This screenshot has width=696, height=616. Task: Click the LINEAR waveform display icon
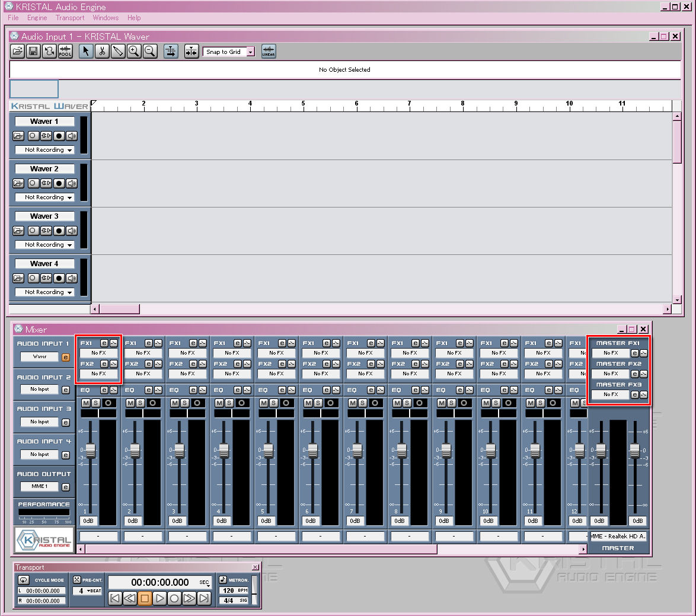point(269,52)
